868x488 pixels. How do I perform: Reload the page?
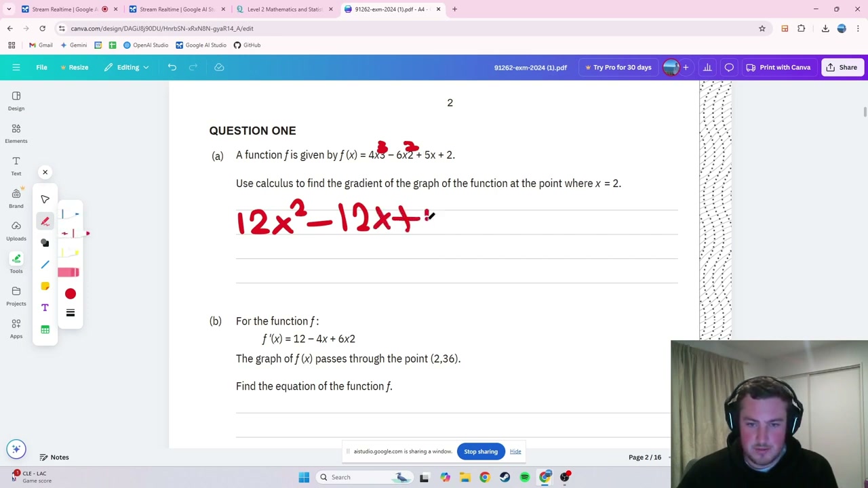tap(42, 28)
